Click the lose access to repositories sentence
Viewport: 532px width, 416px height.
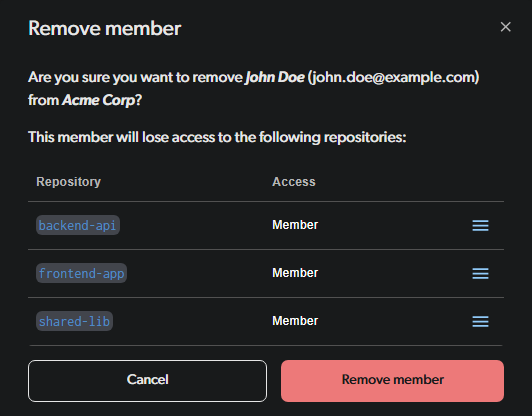click(x=217, y=137)
